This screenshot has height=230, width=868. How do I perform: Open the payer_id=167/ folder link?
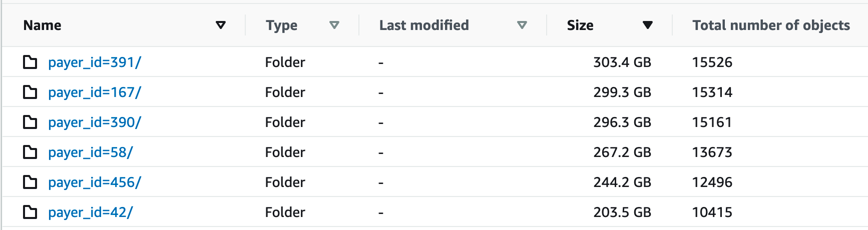coord(95,92)
